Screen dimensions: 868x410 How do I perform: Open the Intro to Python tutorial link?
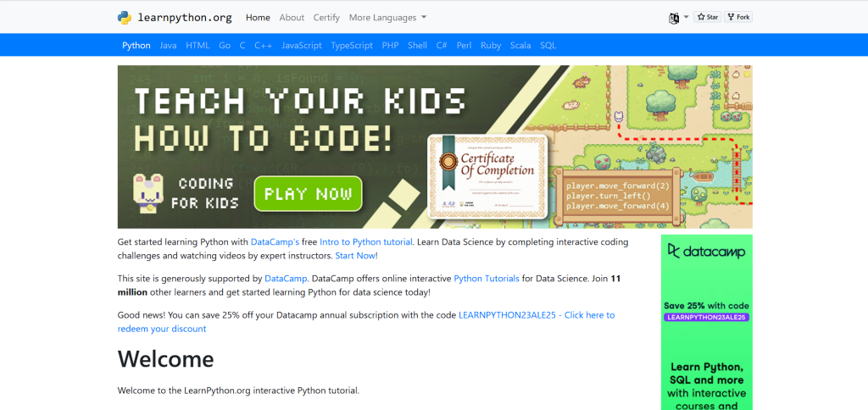tap(366, 241)
